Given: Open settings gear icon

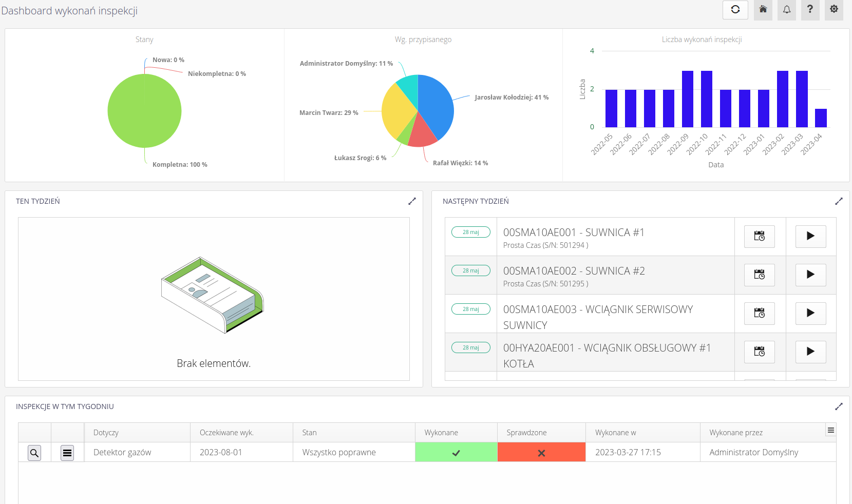Looking at the screenshot, I should [834, 10].
